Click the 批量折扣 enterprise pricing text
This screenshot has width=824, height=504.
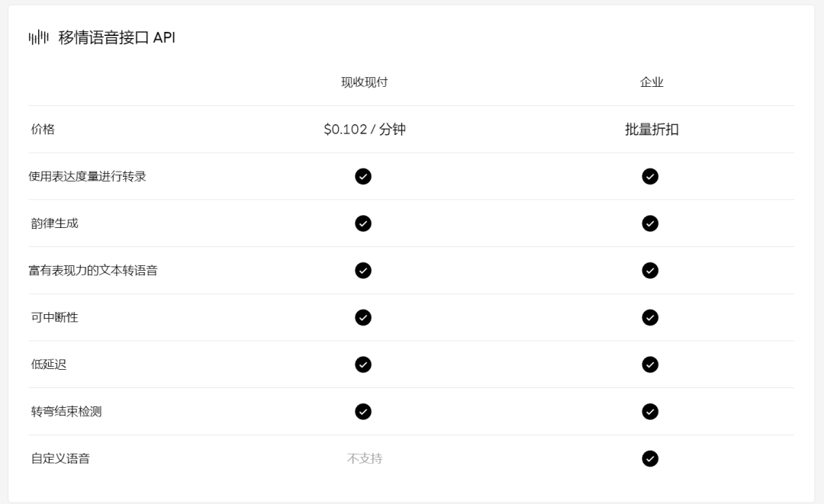pos(651,130)
